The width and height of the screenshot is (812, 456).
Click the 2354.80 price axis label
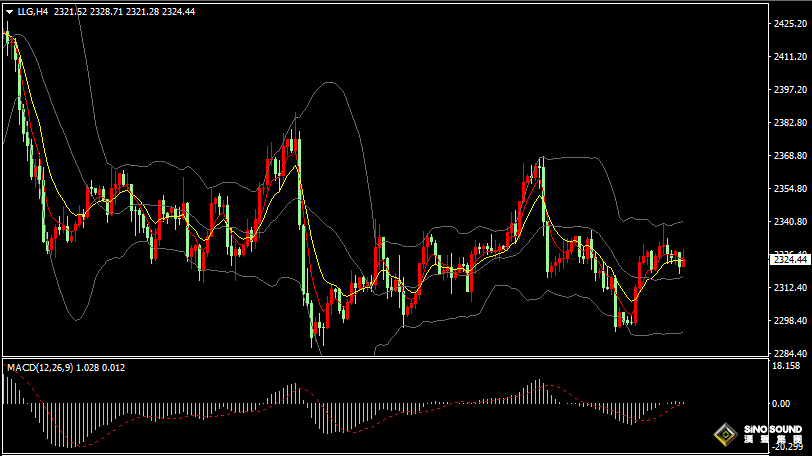click(x=789, y=189)
